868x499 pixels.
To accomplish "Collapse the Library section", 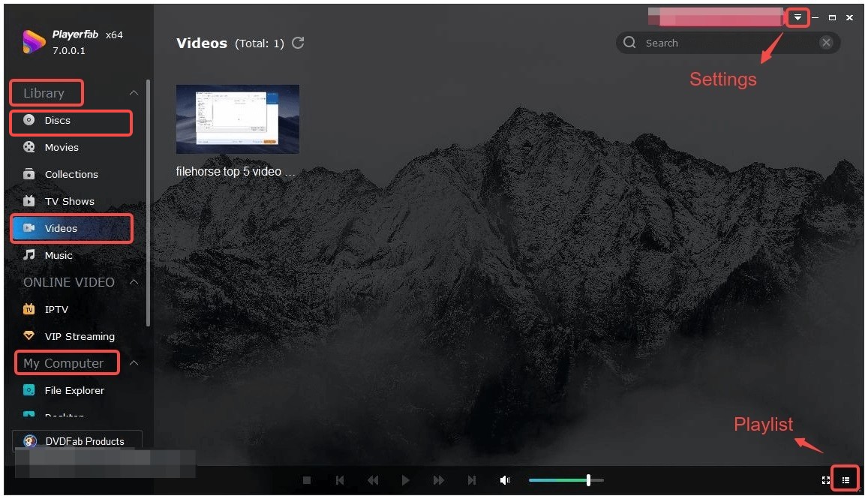I will 133,92.
